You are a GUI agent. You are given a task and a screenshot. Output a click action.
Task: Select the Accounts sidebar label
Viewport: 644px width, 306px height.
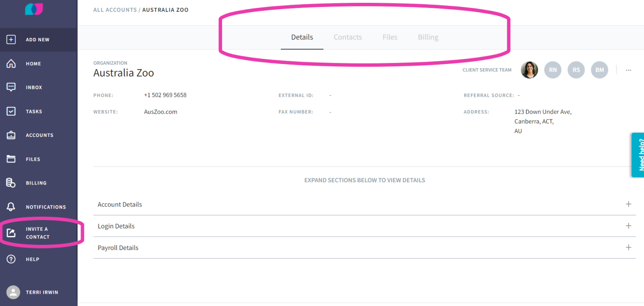(x=39, y=135)
